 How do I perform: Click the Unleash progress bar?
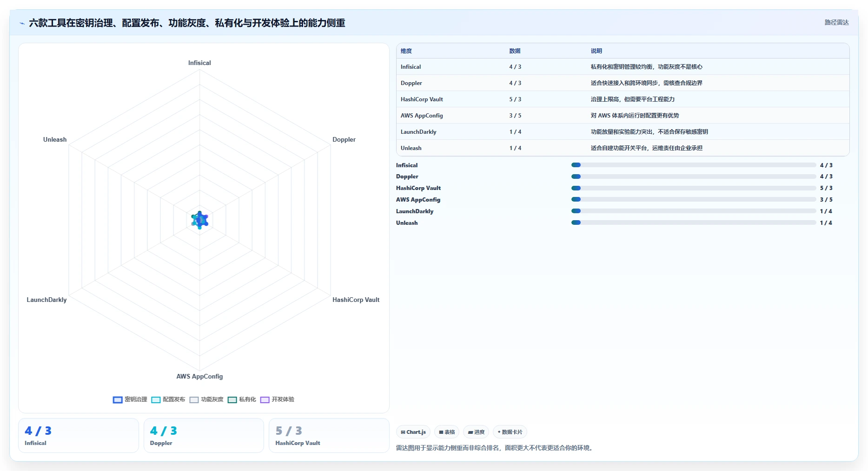(694, 222)
